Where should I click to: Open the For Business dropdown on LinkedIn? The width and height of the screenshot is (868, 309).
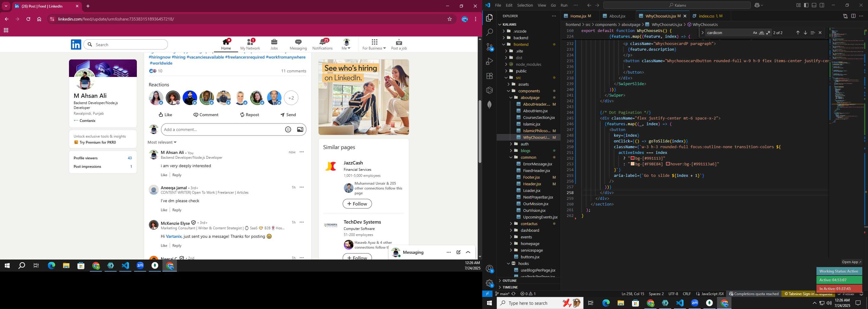point(374,44)
